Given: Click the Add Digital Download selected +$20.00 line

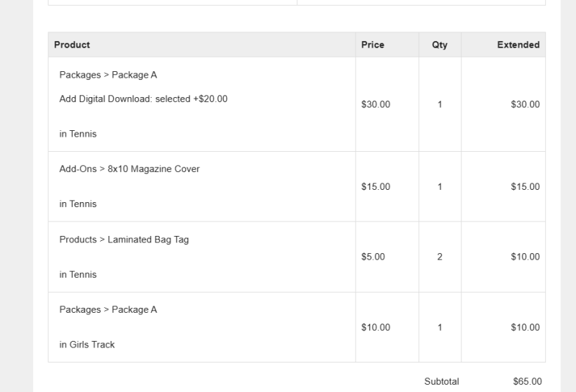Looking at the screenshot, I should click(x=143, y=99).
